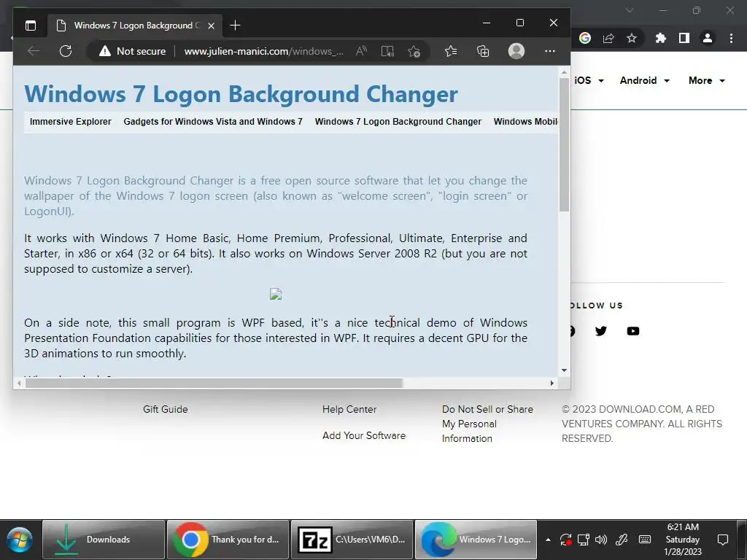Open Gadgets for Windows Vista and Windows 7
Viewport: 747px width, 560px height.
pos(213,122)
